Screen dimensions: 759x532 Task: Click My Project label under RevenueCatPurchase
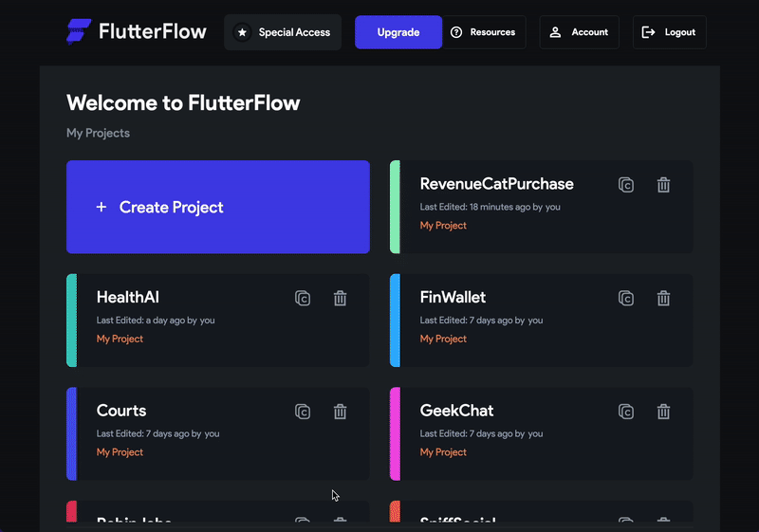pos(443,226)
